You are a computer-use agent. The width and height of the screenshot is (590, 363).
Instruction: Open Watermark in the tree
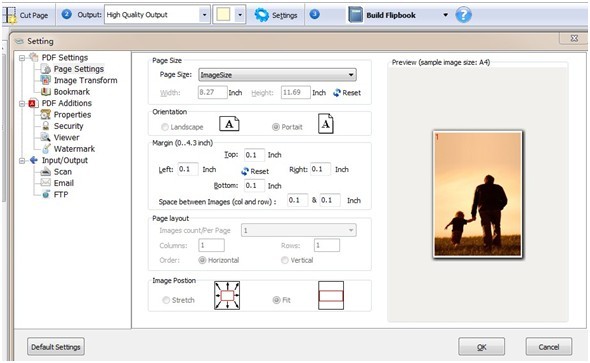click(x=74, y=149)
